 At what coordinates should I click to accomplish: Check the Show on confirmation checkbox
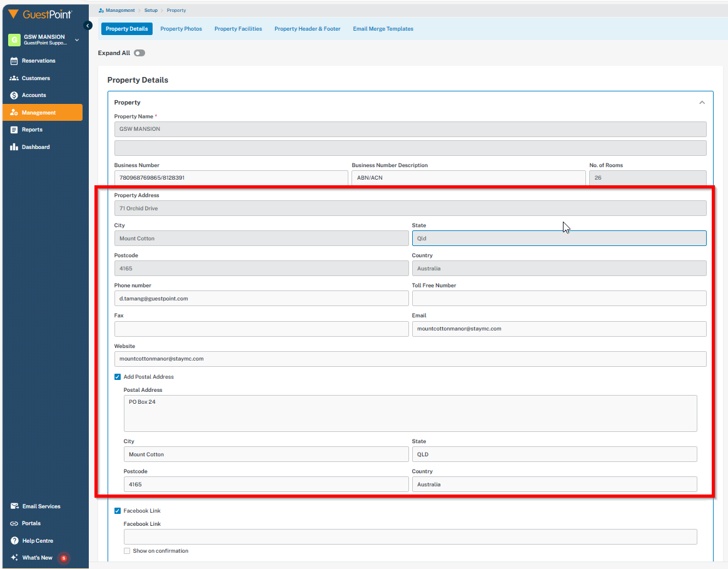pyautogui.click(x=127, y=551)
